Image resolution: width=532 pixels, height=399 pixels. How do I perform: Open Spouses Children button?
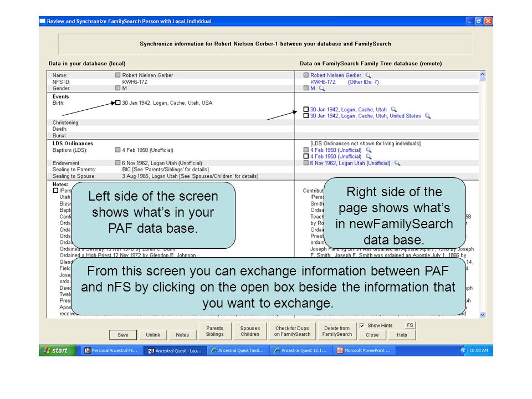click(x=250, y=331)
